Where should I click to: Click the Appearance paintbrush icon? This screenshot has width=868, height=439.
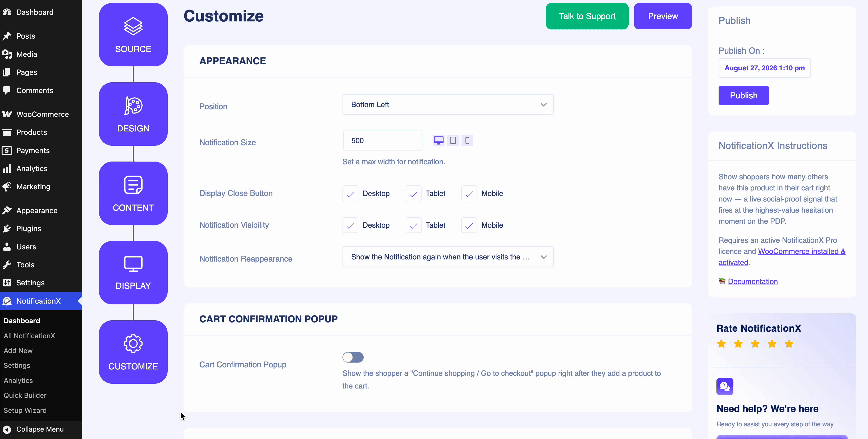7,210
